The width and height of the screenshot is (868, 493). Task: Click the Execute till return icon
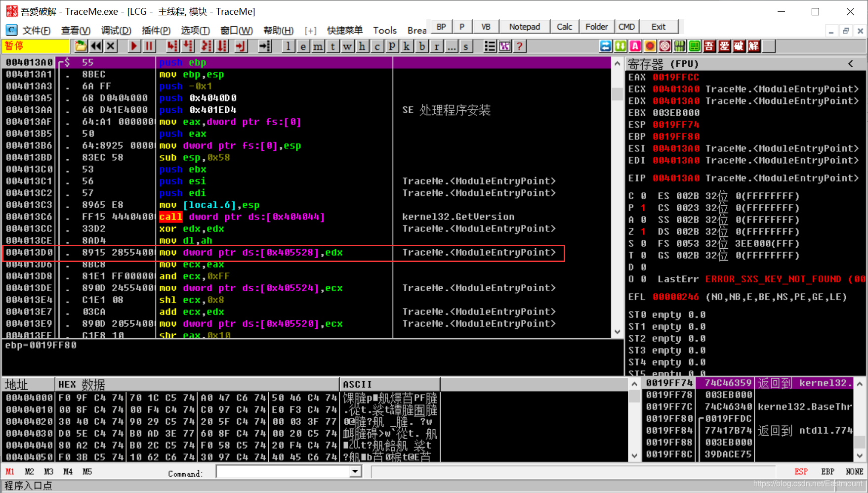[x=241, y=46]
